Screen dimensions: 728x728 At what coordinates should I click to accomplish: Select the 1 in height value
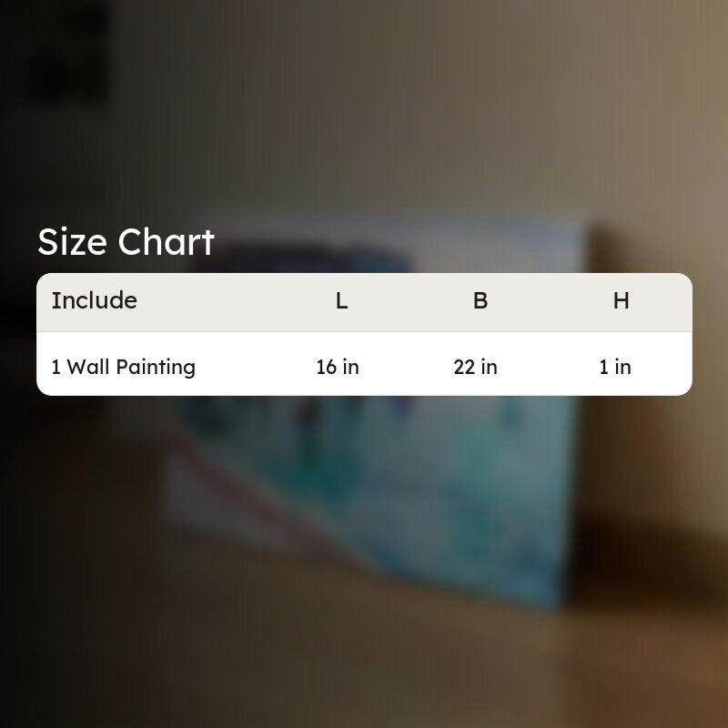point(615,367)
